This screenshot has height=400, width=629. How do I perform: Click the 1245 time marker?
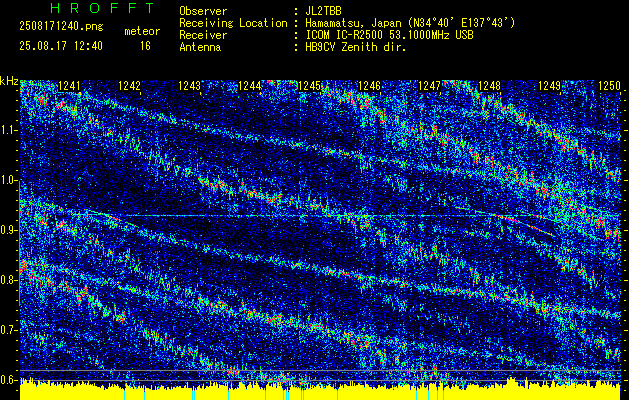309,85
